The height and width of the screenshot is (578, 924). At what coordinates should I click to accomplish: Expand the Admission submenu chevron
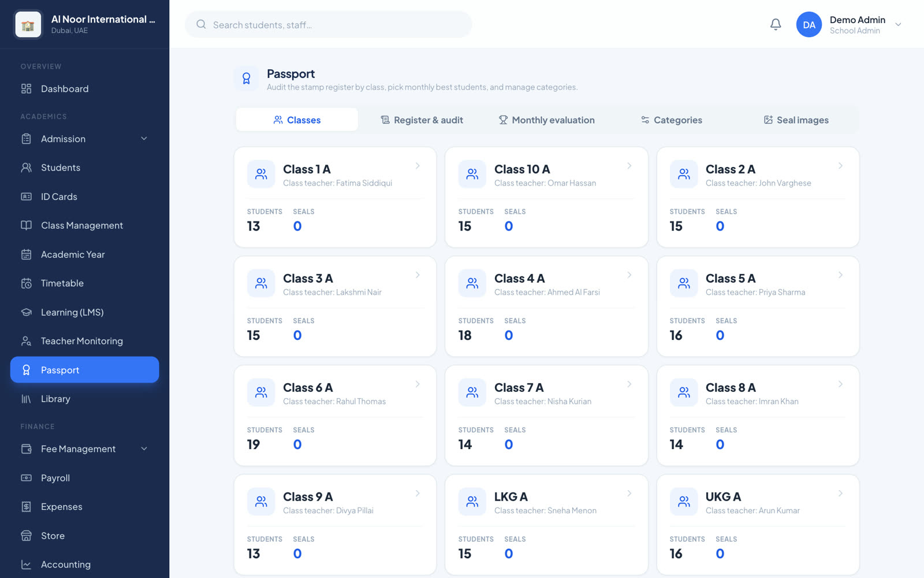[144, 139]
